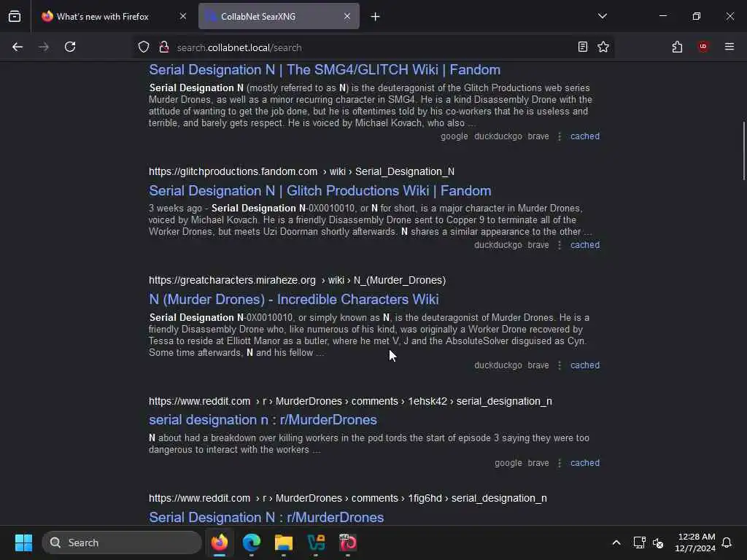Open Windows Start menu

click(x=23, y=542)
